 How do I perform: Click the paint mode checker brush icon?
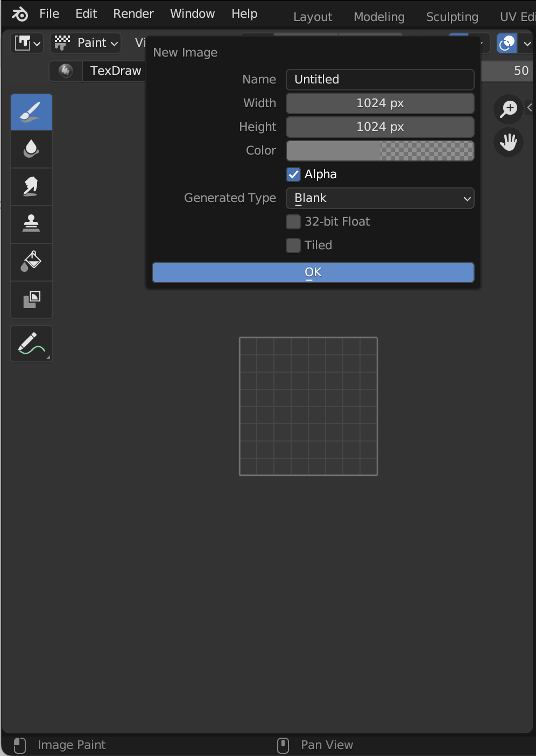(x=62, y=43)
